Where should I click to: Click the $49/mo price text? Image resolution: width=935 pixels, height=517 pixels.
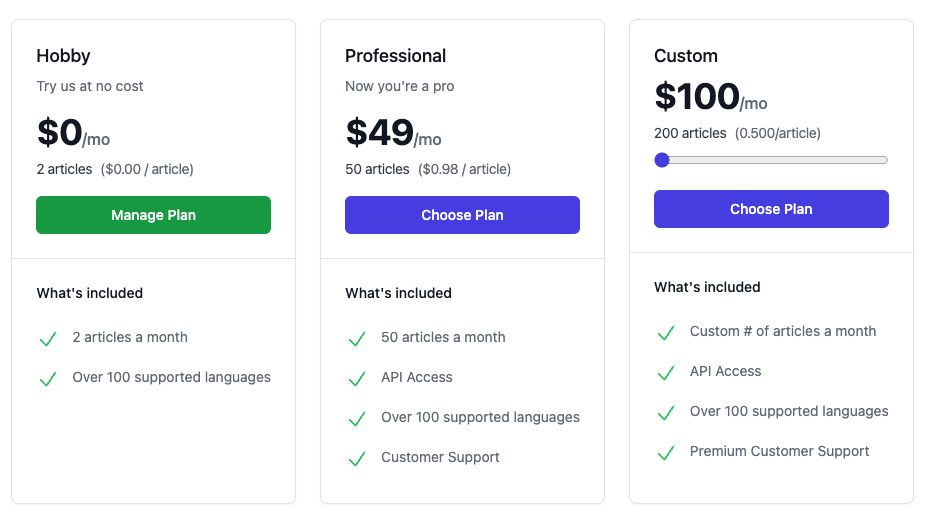(393, 133)
